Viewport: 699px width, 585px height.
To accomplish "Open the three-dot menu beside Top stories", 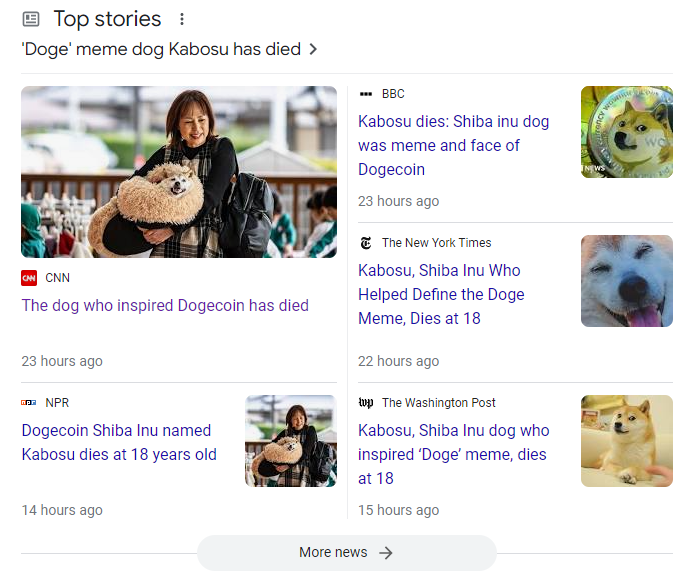I will coord(181,19).
